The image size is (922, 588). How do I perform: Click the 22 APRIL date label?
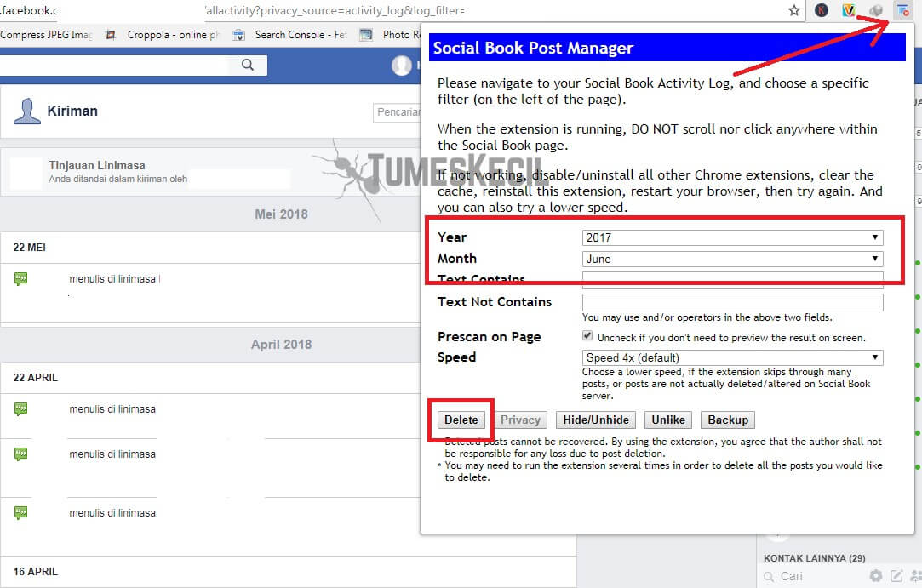pyautogui.click(x=35, y=378)
